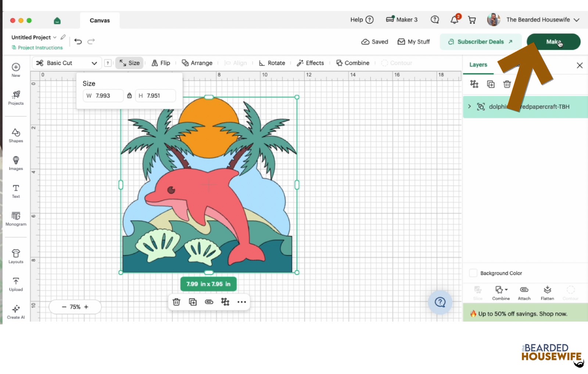Viewport: 588px width, 374px height.
Task: Toggle the Background Color checkbox
Action: (473, 273)
